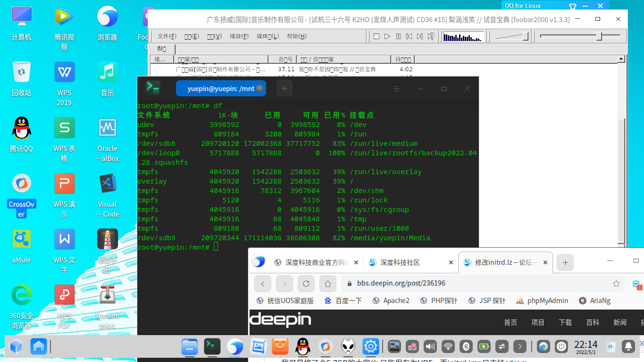Open the 帮助(H) menu in foobar2000
Viewport: 644px width, 362px height.
pyautogui.click(x=296, y=36)
